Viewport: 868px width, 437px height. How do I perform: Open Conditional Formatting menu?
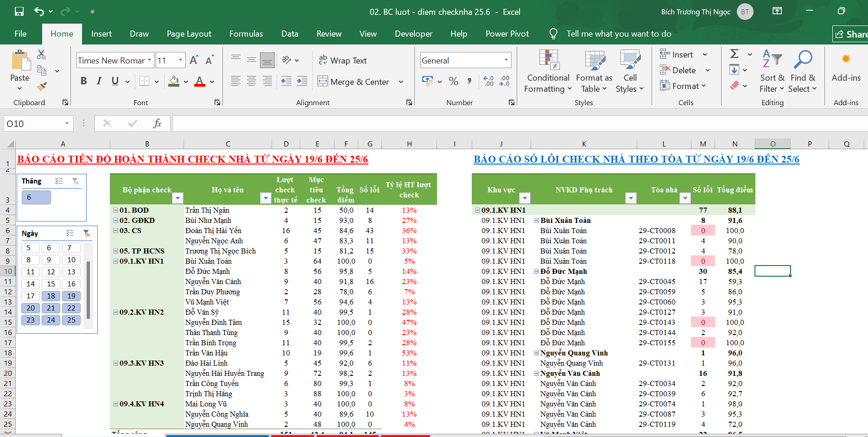(548, 72)
